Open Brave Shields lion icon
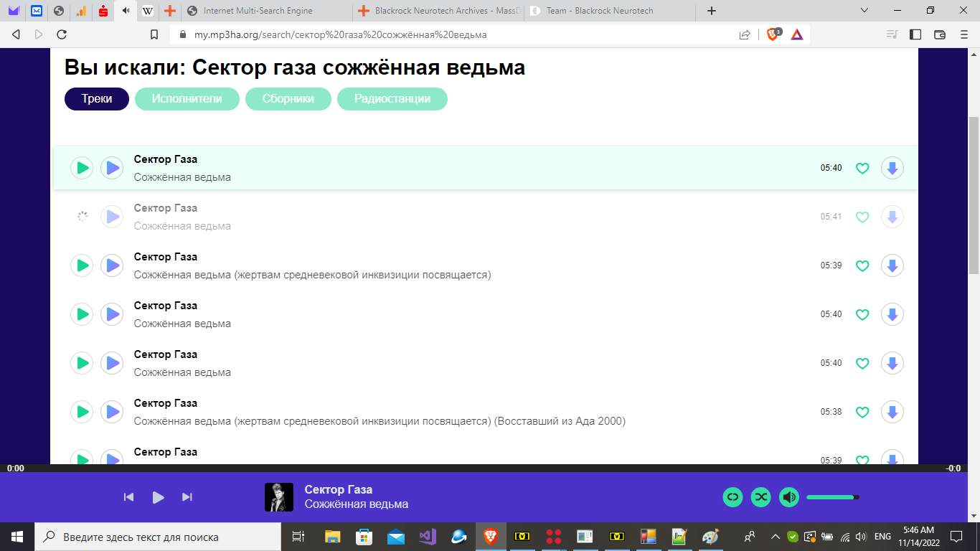The image size is (980, 551). tap(773, 34)
